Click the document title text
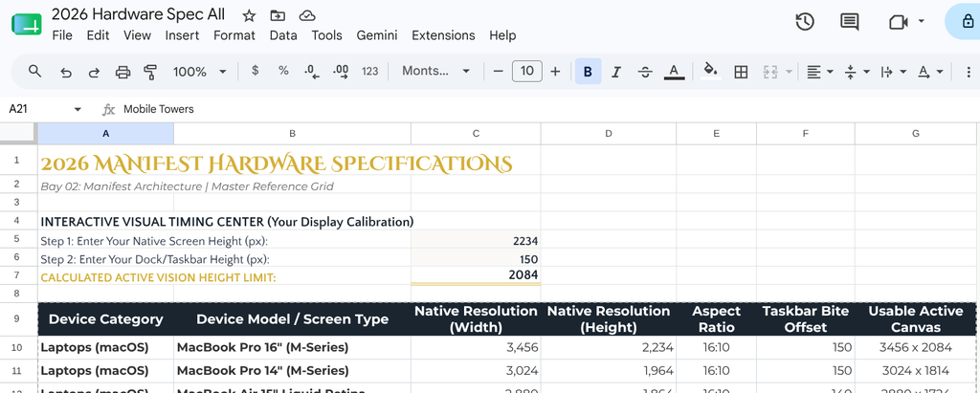 pos(138,13)
